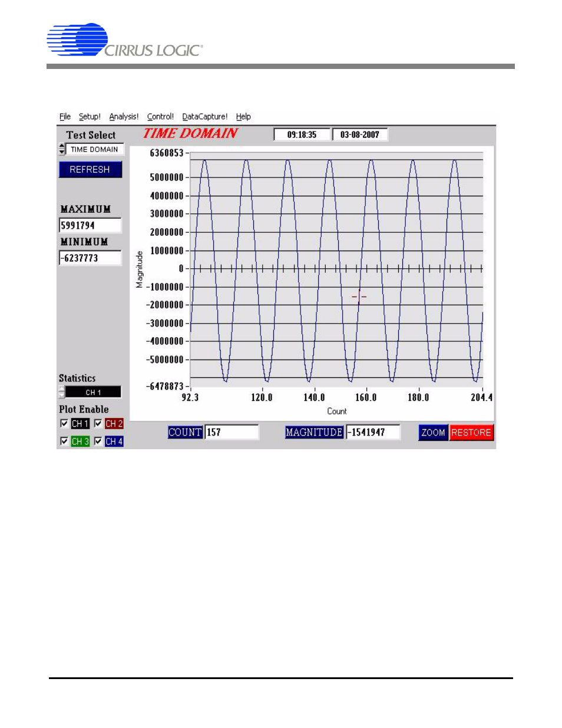Toggle the CH 1 plot enable checkbox

point(64,423)
